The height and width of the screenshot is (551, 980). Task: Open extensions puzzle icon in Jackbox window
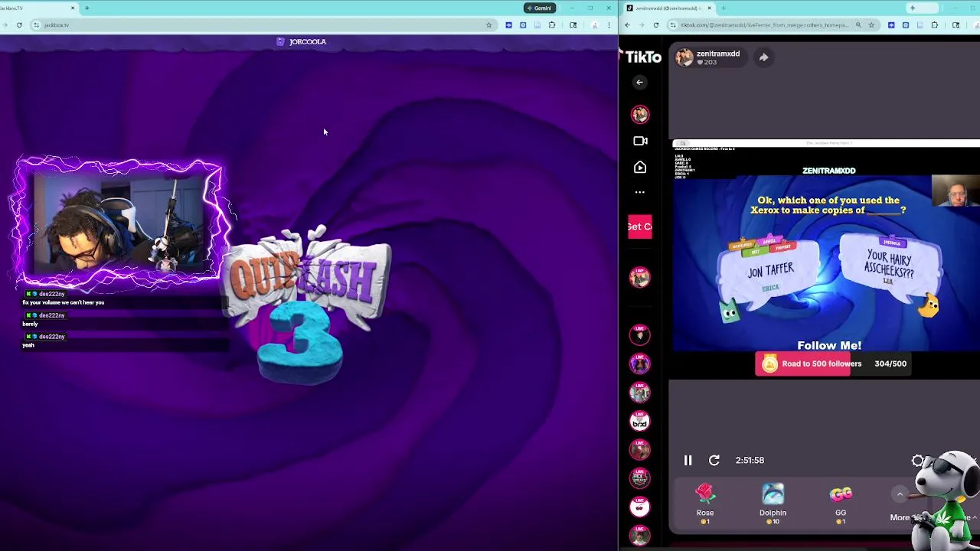[552, 25]
